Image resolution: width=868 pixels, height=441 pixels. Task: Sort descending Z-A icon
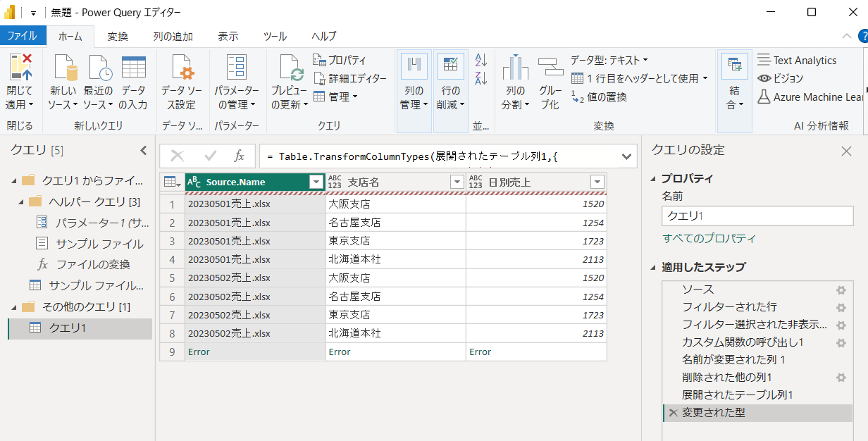coord(481,78)
